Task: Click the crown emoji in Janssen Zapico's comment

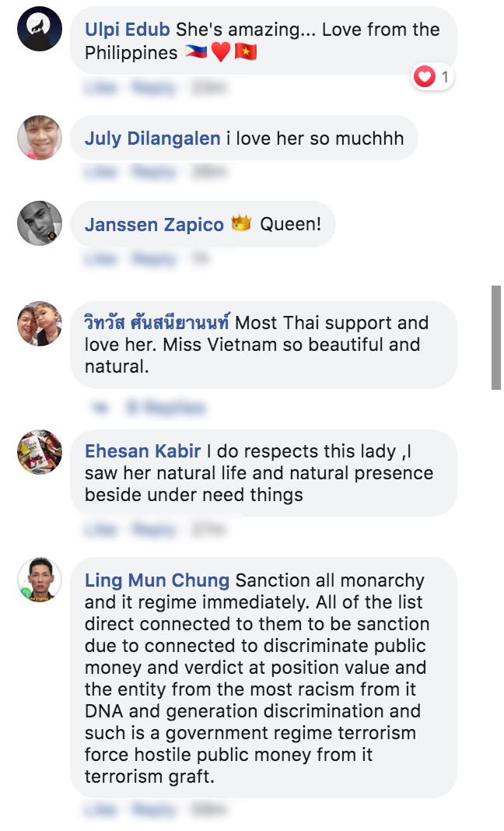Action: pos(241,224)
